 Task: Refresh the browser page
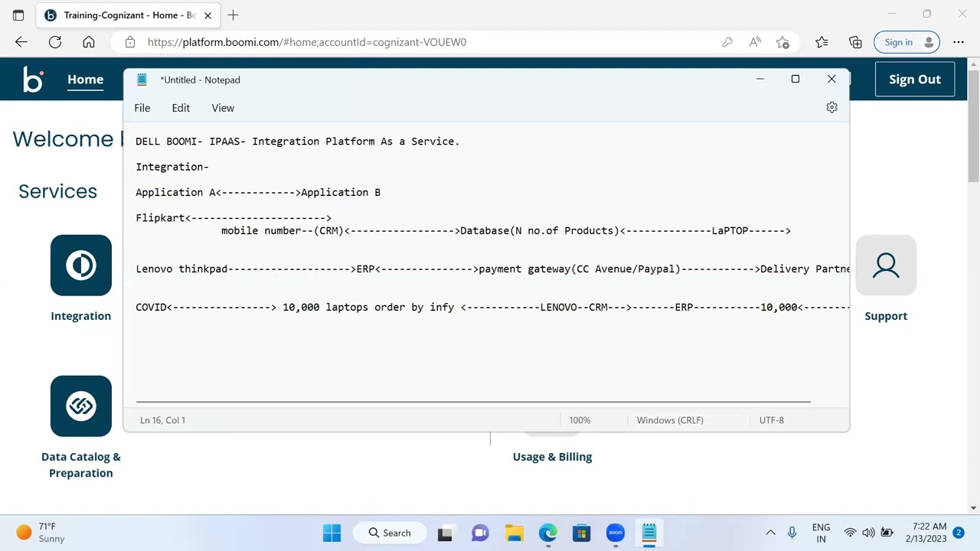pyautogui.click(x=55, y=42)
